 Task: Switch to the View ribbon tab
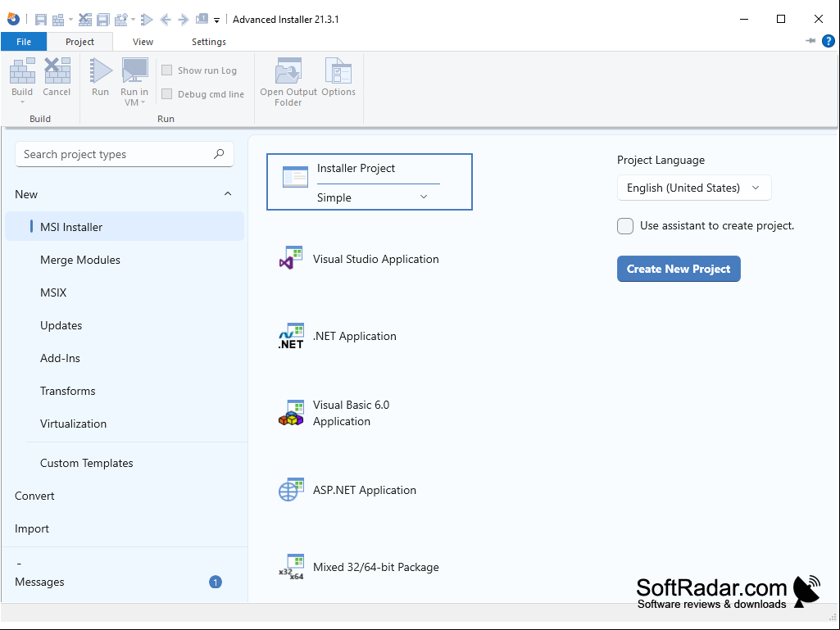[143, 42]
